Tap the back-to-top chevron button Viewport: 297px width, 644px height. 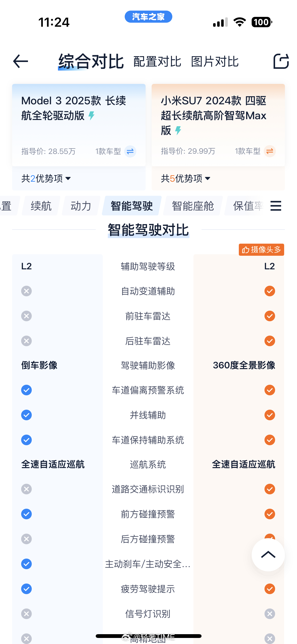268,555
